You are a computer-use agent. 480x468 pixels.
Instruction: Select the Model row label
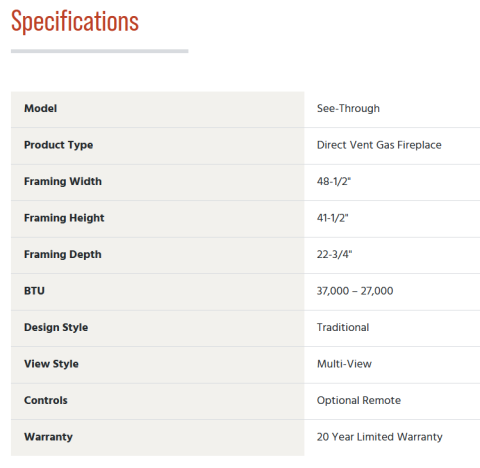[40, 108]
